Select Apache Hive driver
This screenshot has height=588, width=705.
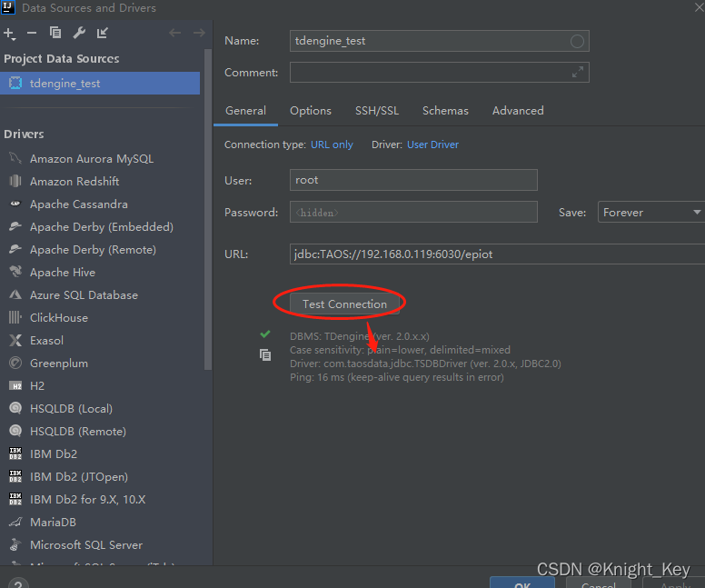63,272
